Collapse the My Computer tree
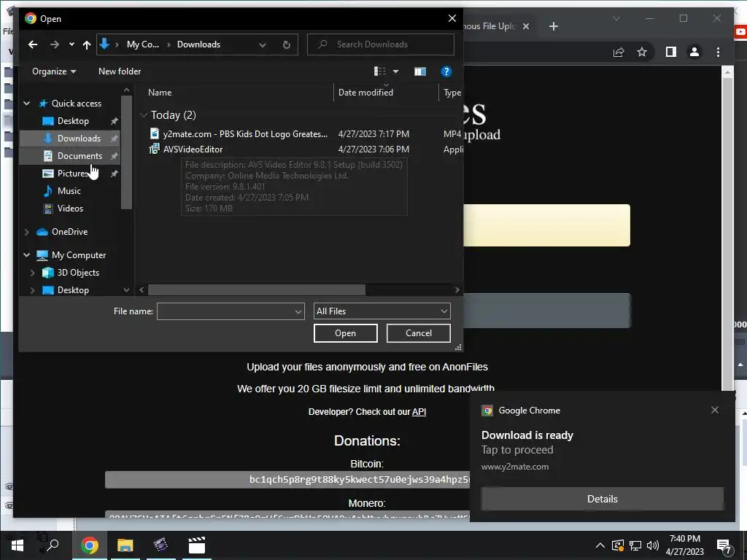The image size is (747, 560). pyautogui.click(x=27, y=255)
